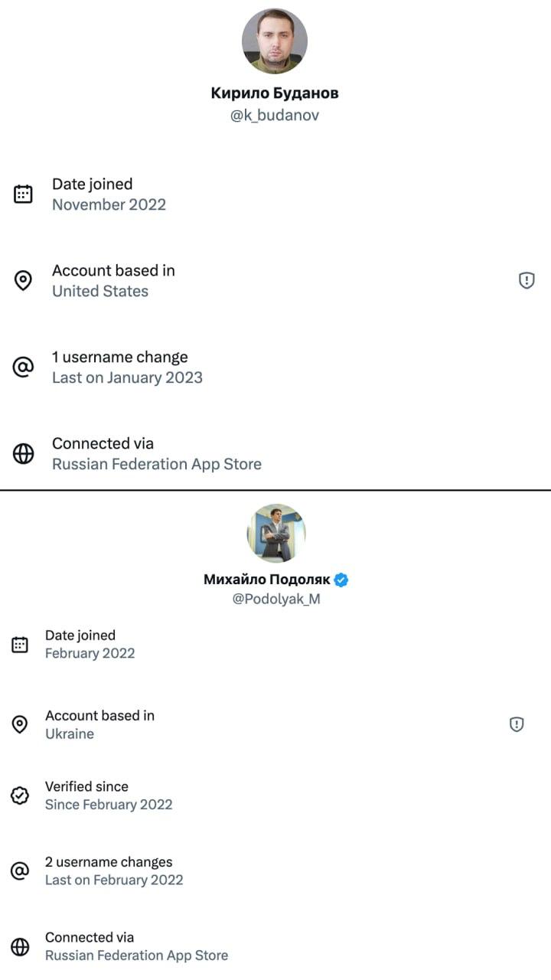Viewport: 551px width, 980px height.
Task: Open the @k_budanov handle link
Action: click(x=275, y=116)
